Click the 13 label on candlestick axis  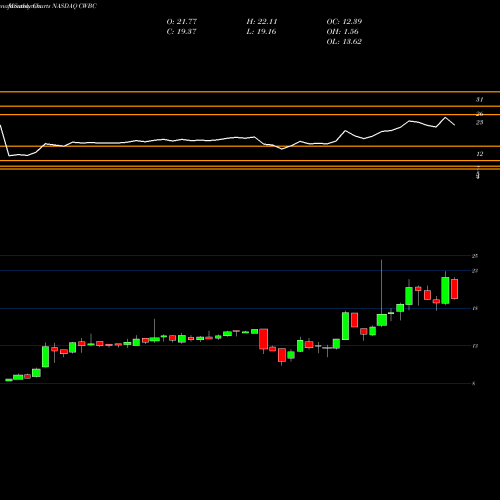pyautogui.click(x=475, y=346)
